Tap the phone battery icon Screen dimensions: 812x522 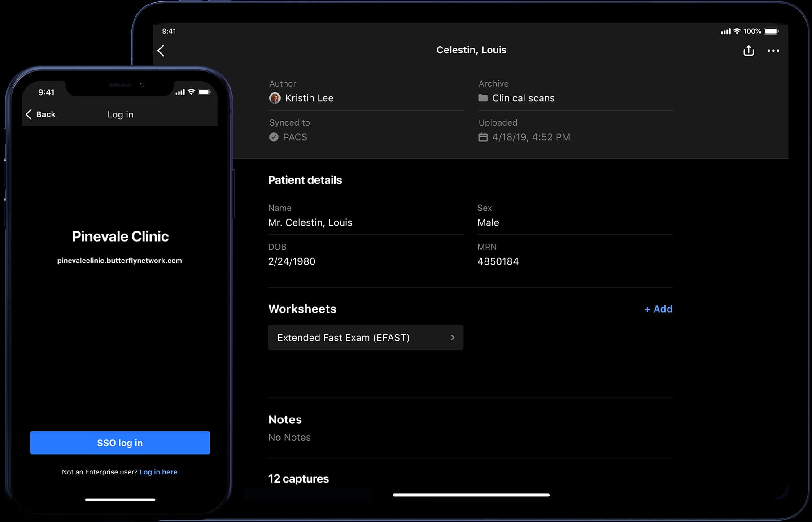(x=204, y=92)
